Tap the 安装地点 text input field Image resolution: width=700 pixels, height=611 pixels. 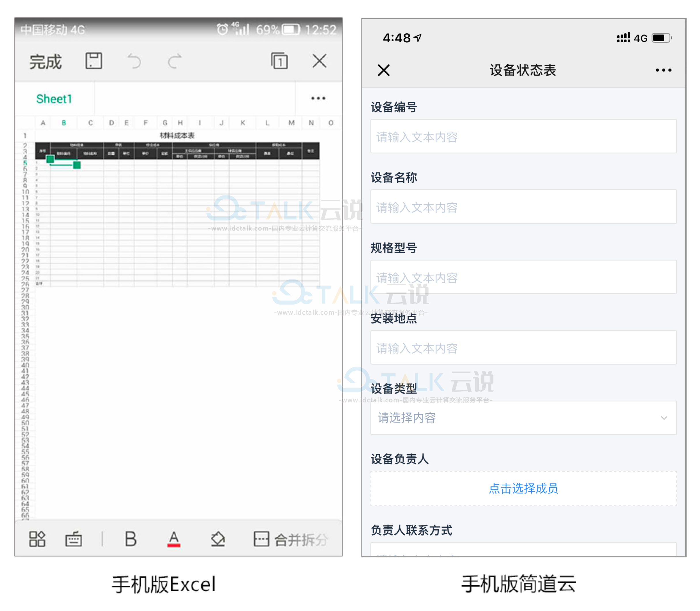point(523,348)
